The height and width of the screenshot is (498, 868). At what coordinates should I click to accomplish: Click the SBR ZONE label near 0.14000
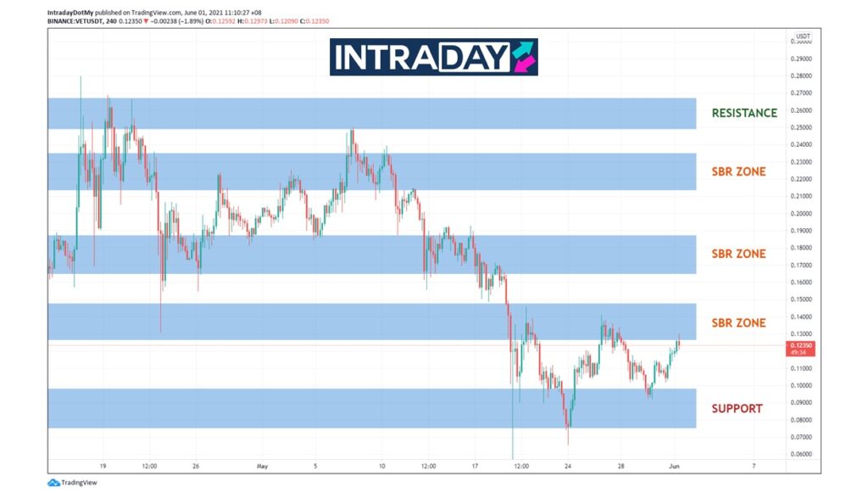pos(738,322)
